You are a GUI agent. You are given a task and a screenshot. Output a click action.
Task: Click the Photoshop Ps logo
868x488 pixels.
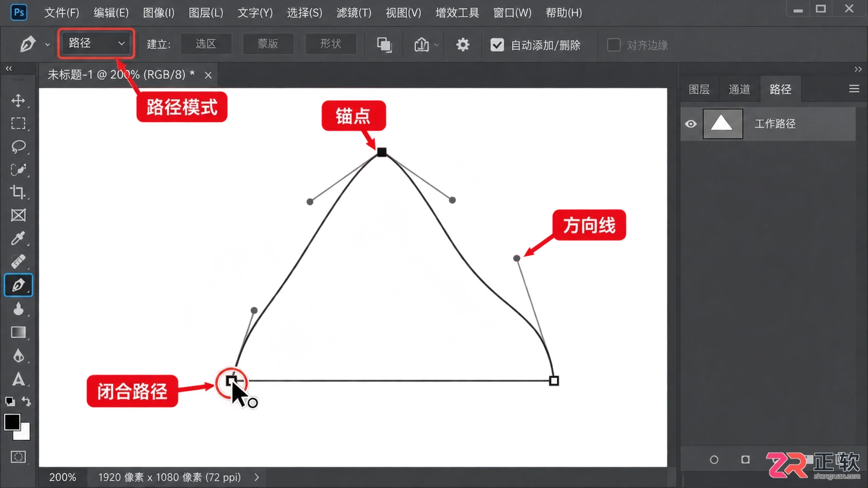[19, 12]
